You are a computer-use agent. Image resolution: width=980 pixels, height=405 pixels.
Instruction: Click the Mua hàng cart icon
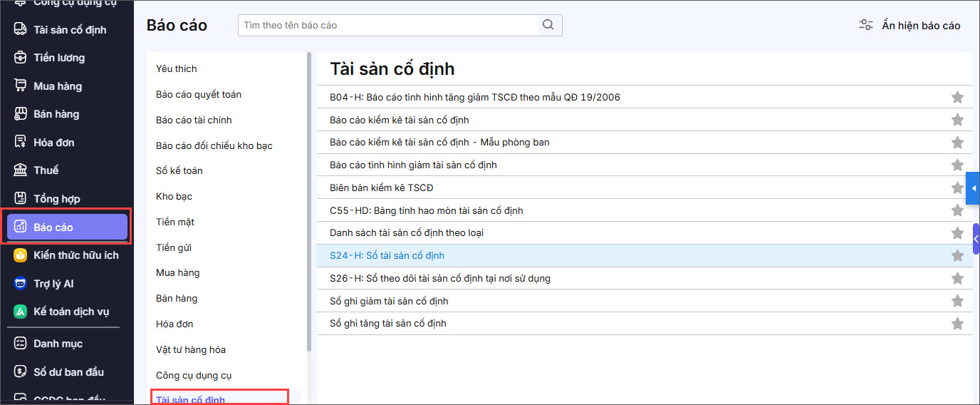pyautogui.click(x=21, y=86)
